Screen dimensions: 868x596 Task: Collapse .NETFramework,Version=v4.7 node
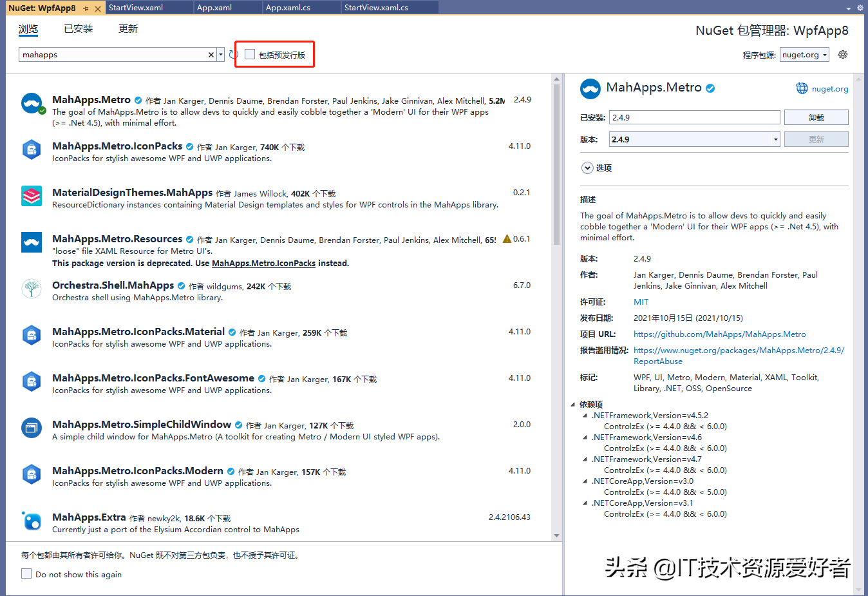coord(585,459)
